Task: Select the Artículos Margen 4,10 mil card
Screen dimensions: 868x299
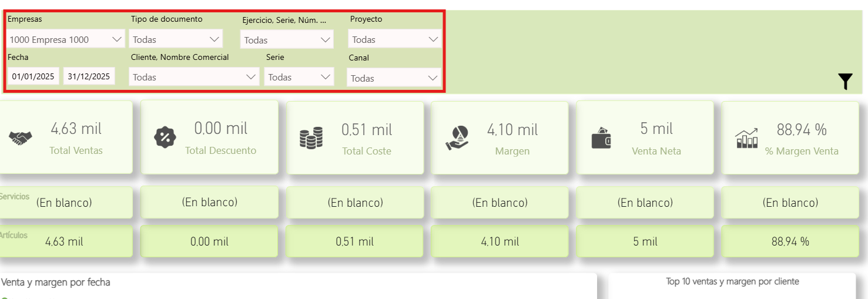Action: coord(500,241)
